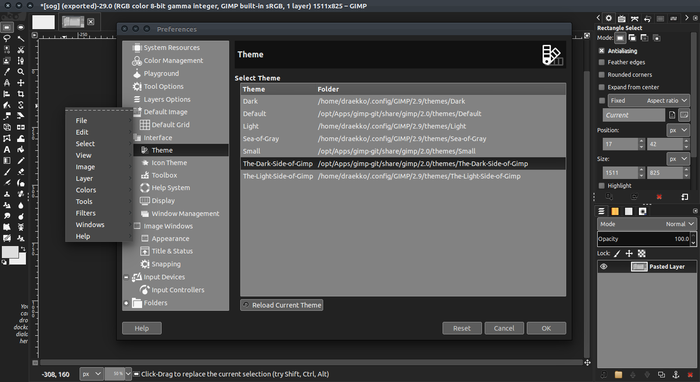
Task: Select the Move tool in toolbox
Action: [21, 83]
